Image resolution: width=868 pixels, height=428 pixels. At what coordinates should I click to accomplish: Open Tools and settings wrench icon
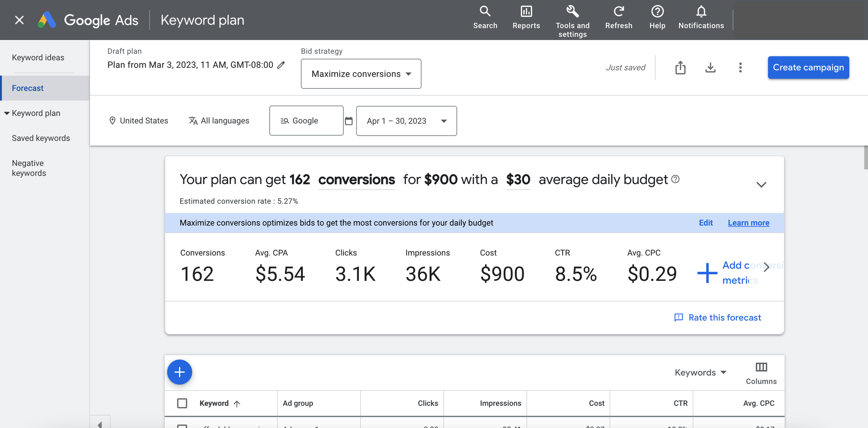(572, 12)
